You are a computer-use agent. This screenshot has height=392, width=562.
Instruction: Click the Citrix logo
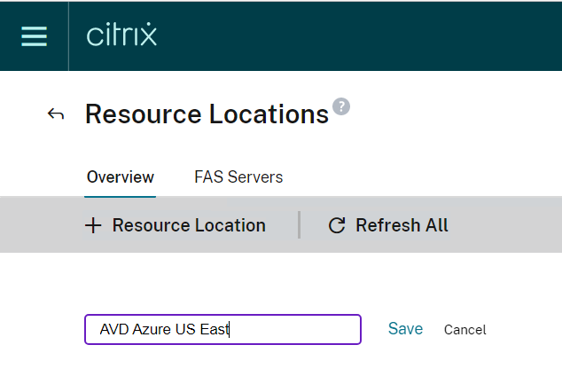(121, 35)
